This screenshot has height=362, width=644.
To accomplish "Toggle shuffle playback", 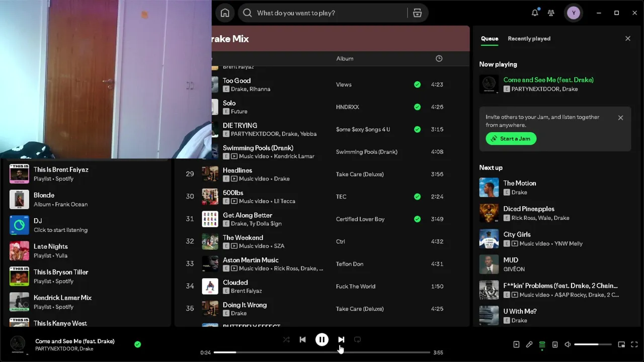I will coord(286,340).
